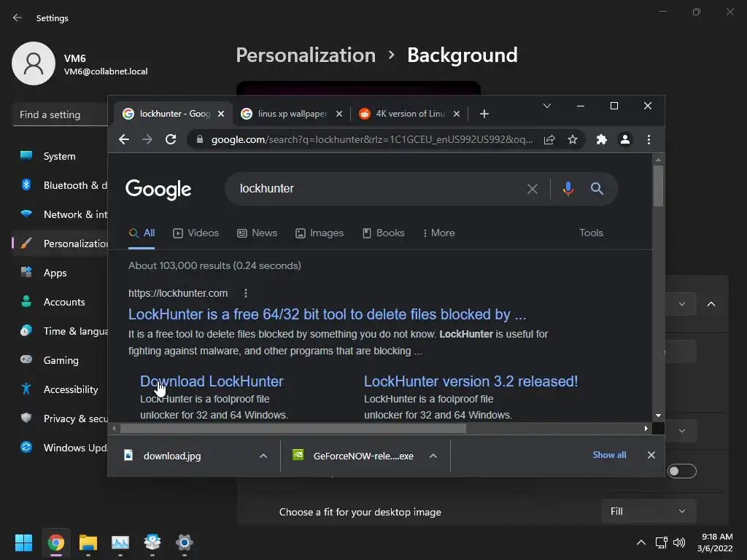The image size is (747, 560).
Task: Show hidden system tray icons
Action: [x=641, y=542]
